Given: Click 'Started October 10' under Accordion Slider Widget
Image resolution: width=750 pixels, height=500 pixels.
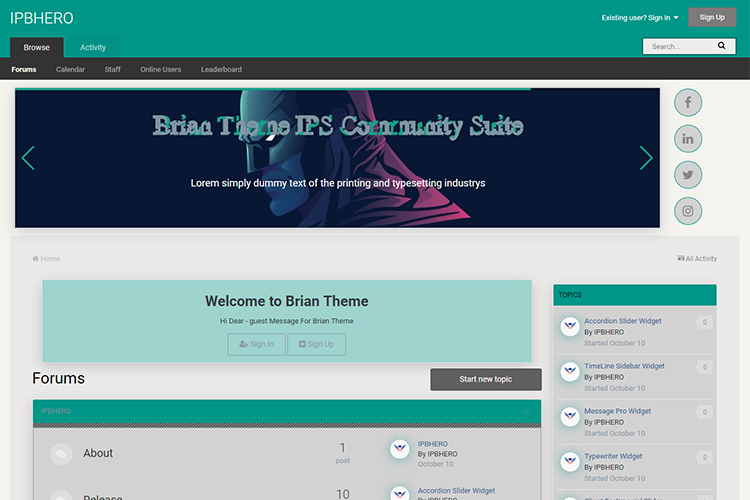Looking at the screenshot, I should (x=615, y=343).
